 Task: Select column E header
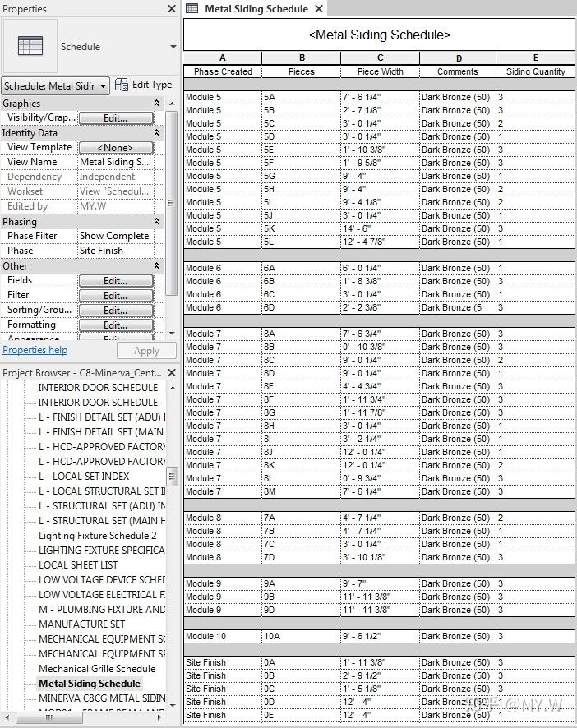(536, 58)
